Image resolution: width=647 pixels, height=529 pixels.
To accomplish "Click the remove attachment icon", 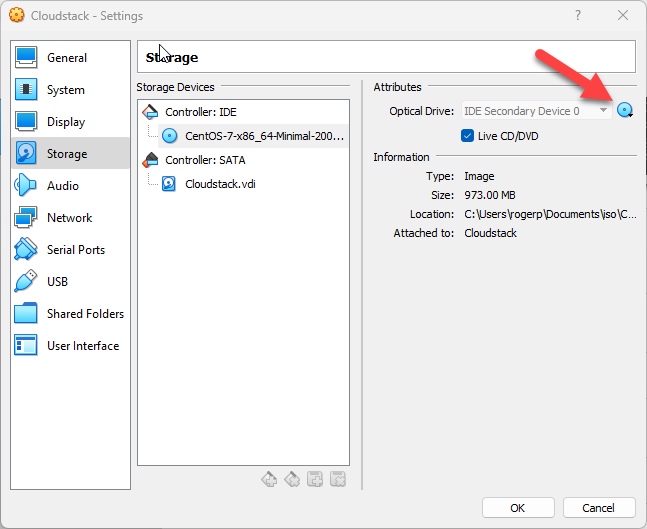I will (x=338, y=480).
